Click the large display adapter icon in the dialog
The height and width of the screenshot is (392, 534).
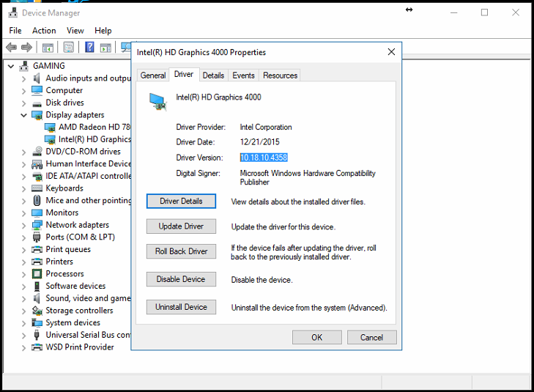click(157, 102)
